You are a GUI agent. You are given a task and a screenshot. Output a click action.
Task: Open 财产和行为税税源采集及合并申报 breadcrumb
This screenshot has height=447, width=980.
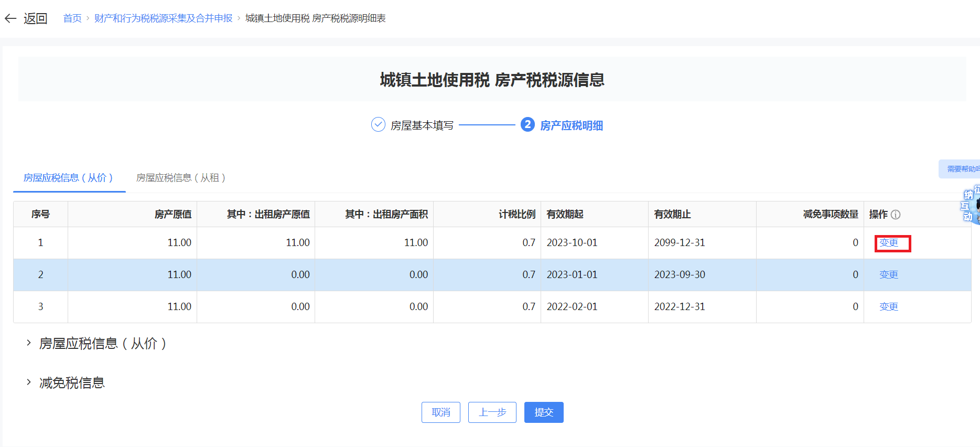coord(163,18)
